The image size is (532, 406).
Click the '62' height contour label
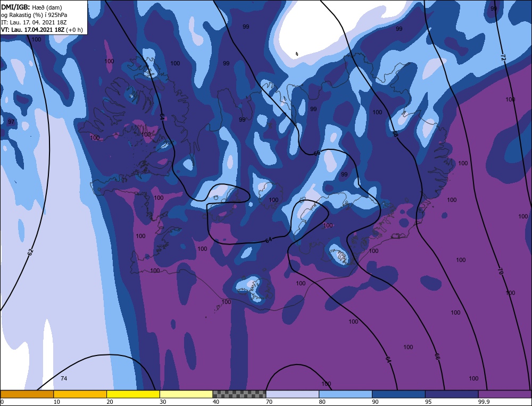point(30,252)
